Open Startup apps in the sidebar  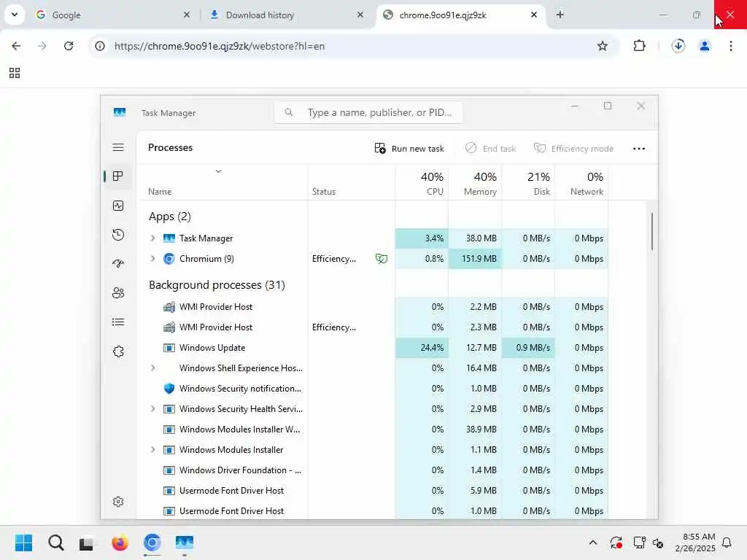[118, 264]
